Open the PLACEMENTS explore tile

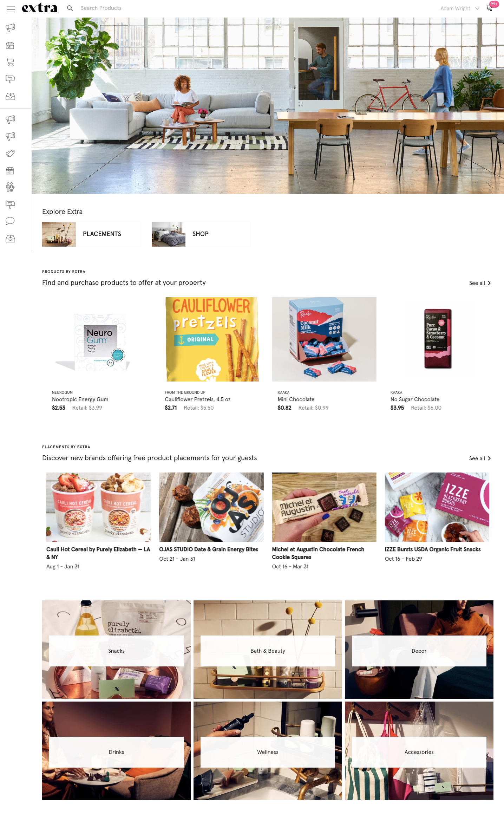coord(91,234)
